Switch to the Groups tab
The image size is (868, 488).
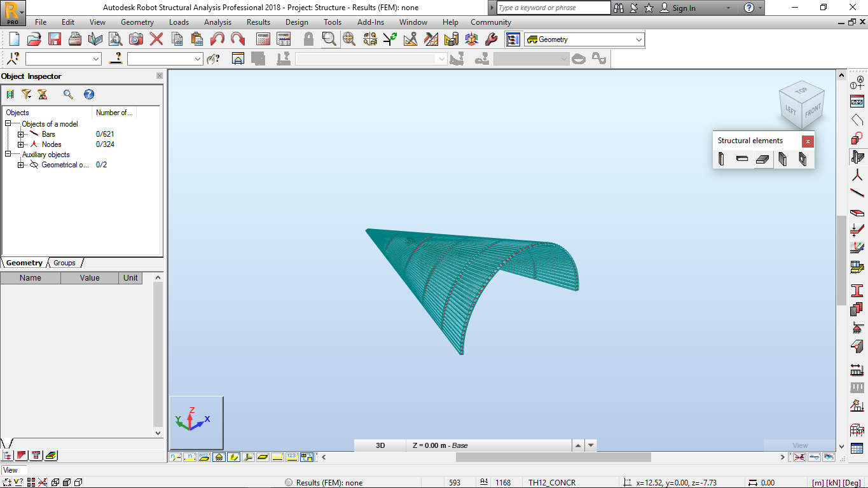click(x=64, y=262)
